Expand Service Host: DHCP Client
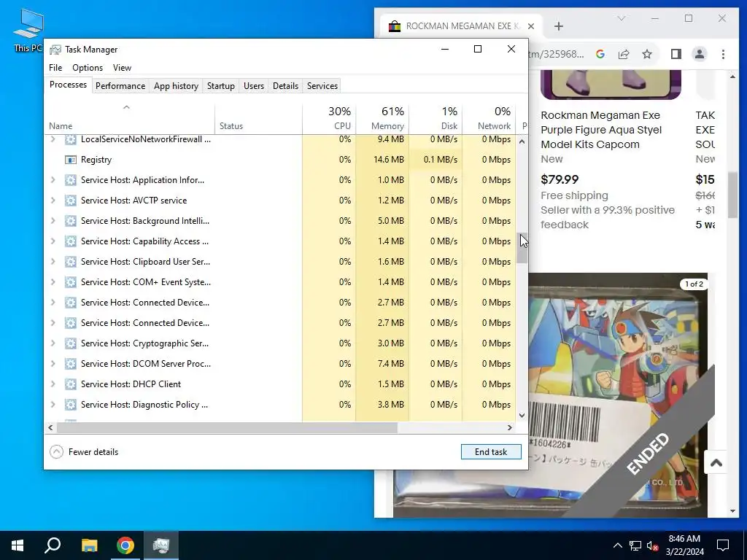 click(53, 384)
